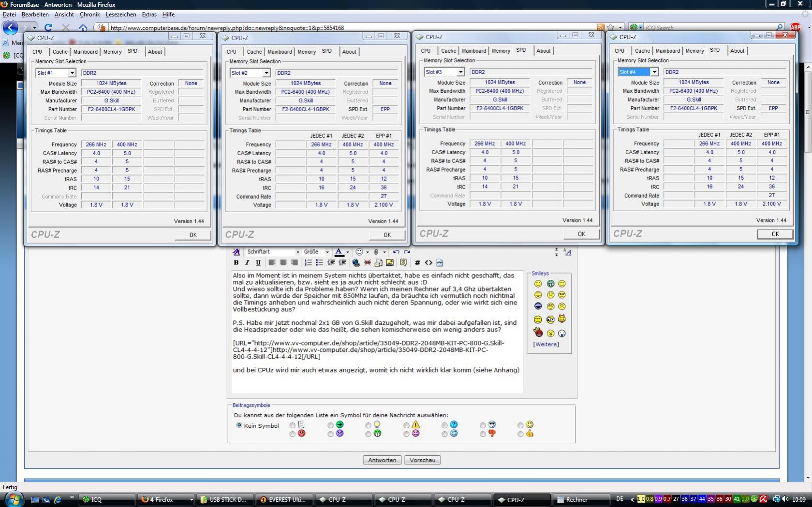
Task: Wrap selection in CODE tags (# icon)
Action: coord(417,263)
